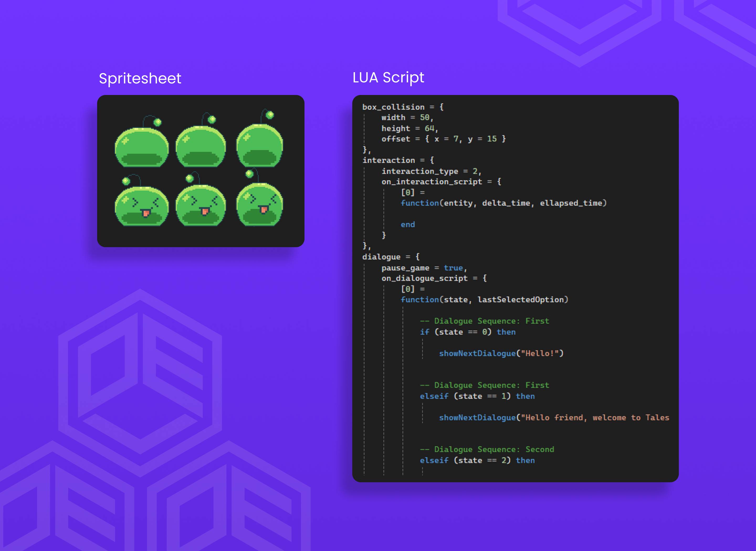The image size is (756, 551).
Task: Click the 'pause_game = true,' line
Action: (x=424, y=268)
